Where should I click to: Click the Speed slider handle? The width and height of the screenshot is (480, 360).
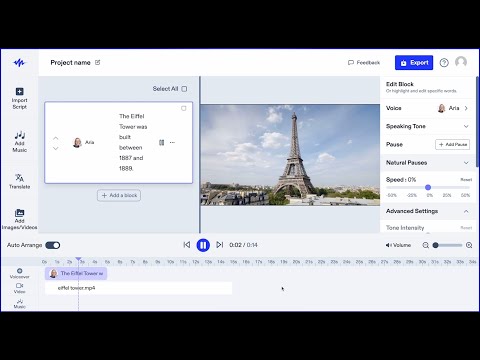[x=428, y=187]
